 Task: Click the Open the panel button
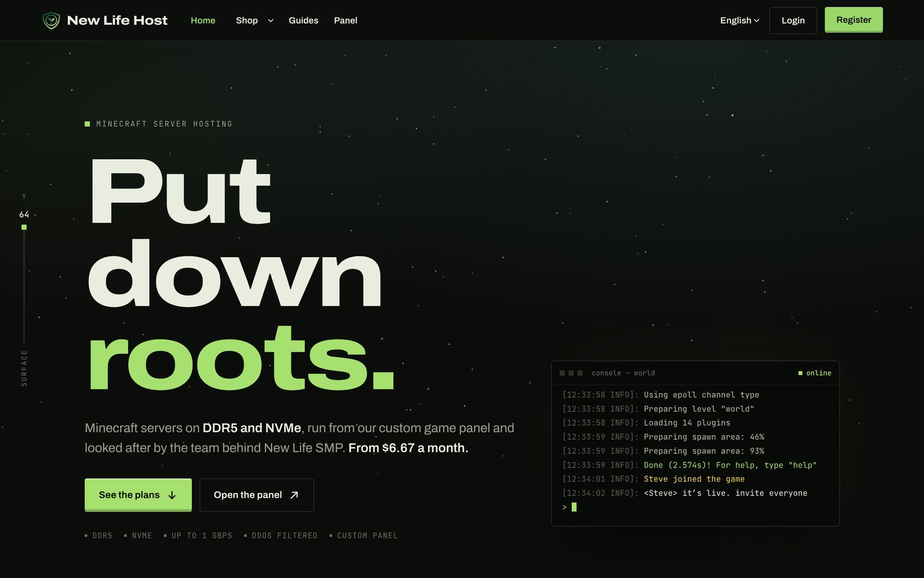(256, 495)
